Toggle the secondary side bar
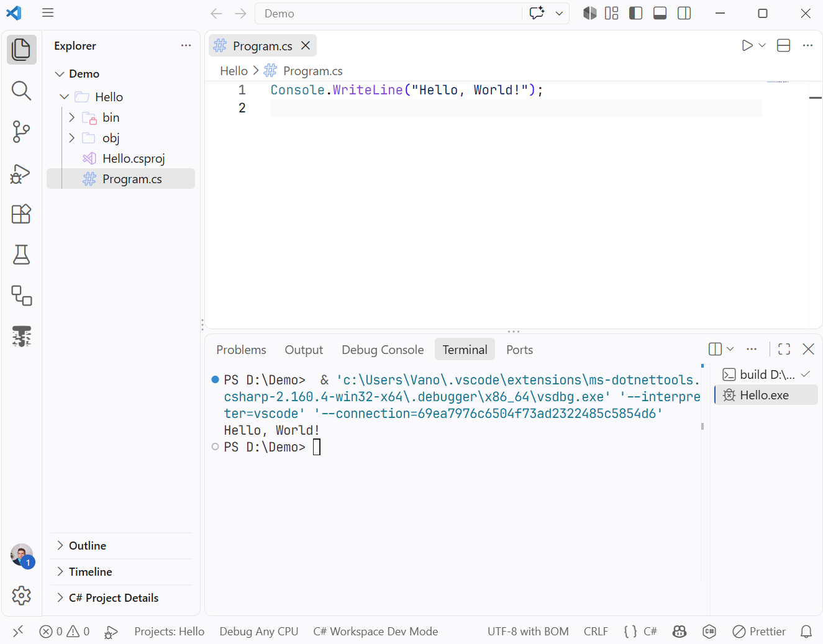Screen dimensions: 823x644 684,13
